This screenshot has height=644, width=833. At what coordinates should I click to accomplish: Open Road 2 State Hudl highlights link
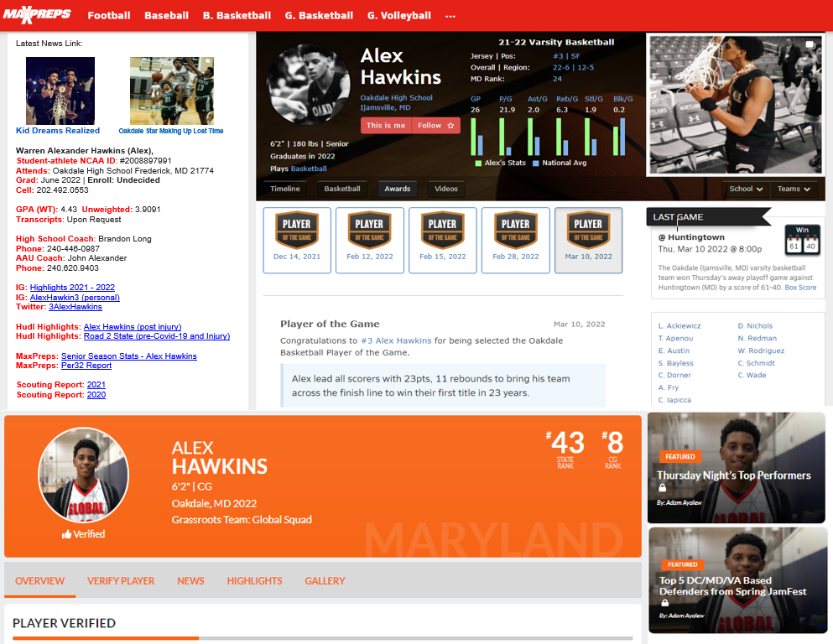(157, 336)
